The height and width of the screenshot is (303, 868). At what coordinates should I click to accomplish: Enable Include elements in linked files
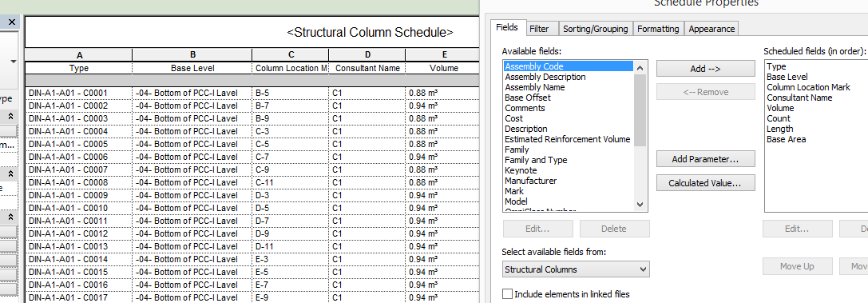click(x=507, y=294)
